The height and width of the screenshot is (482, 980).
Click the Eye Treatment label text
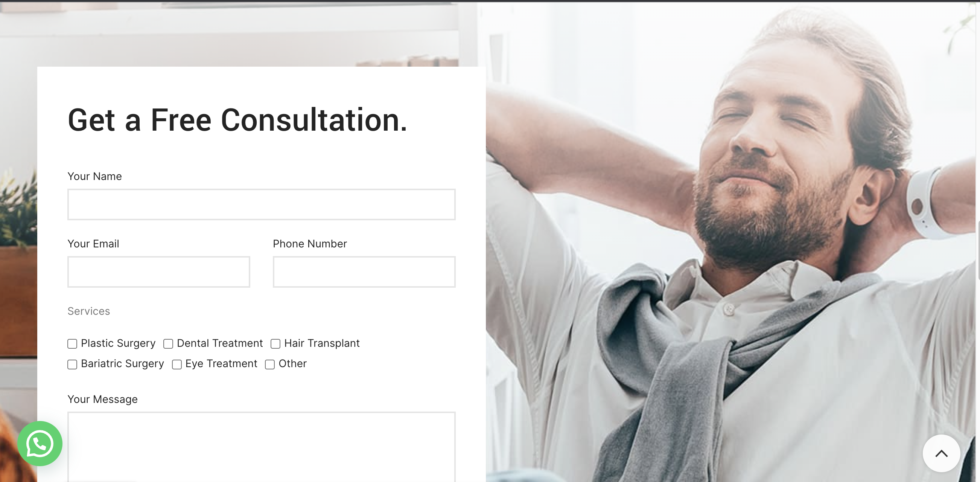[x=221, y=364]
